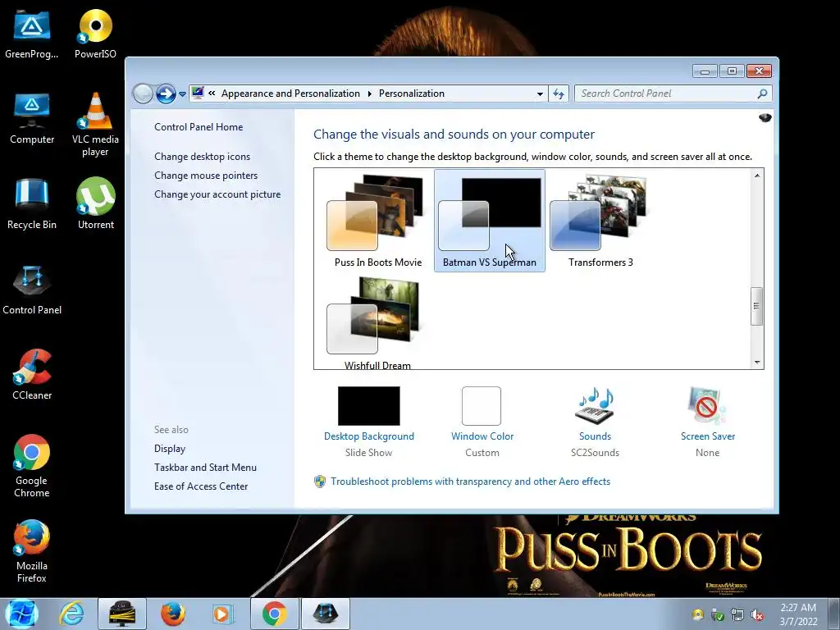Select the Personalization breadcrumb
The width and height of the screenshot is (840, 630).
(x=412, y=94)
